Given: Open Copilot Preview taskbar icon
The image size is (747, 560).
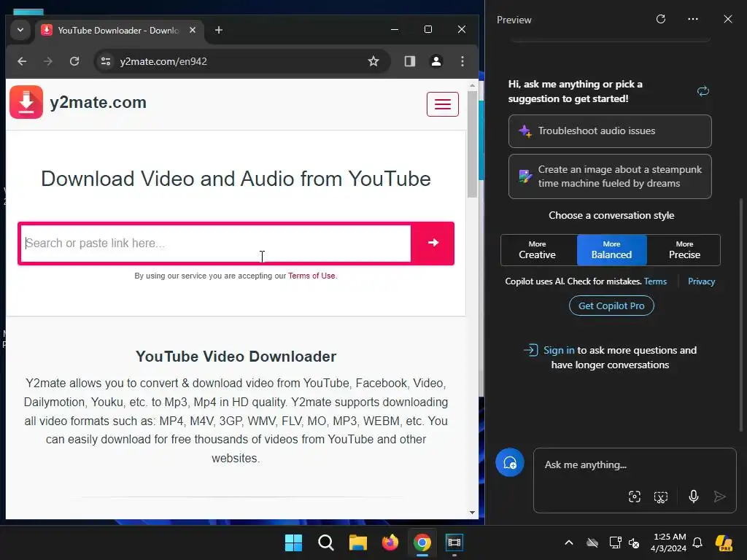Looking at the screenshot, I should [724, 542].
